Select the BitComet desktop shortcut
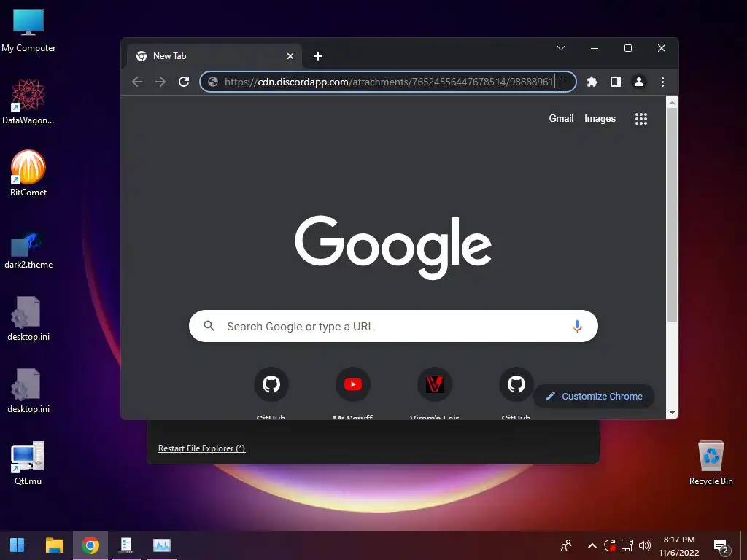The image size is (747, 560). [x=28, y=174]
